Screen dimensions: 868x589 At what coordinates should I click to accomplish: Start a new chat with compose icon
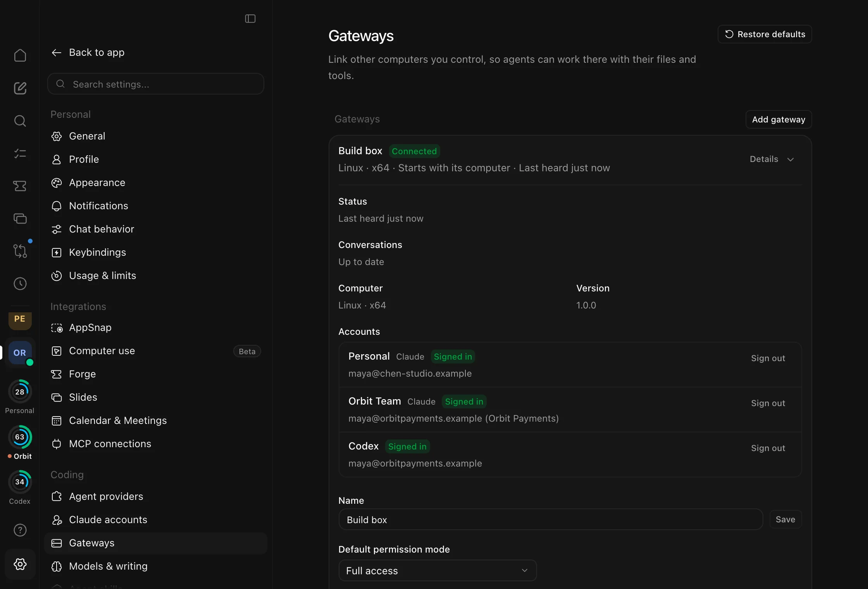[x=20, y=88]
